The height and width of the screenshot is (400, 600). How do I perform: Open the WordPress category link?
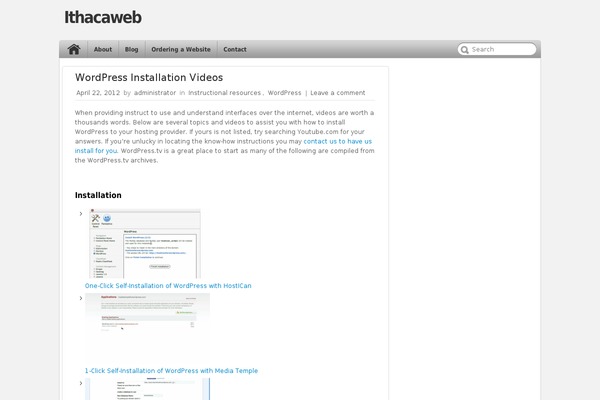(284, 93)
